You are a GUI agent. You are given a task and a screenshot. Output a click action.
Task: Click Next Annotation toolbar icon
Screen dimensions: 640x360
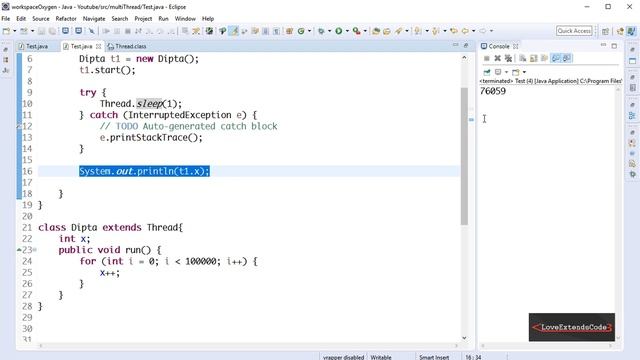(418, 31)
